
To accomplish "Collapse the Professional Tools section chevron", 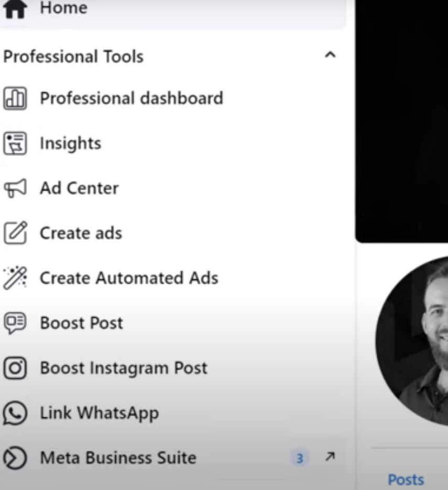I will tap(330, 55).
